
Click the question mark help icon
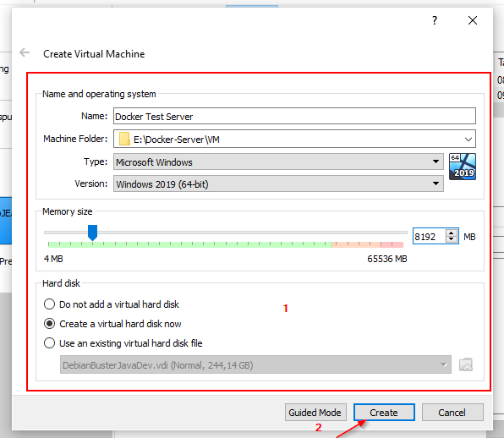pos(435,20)
